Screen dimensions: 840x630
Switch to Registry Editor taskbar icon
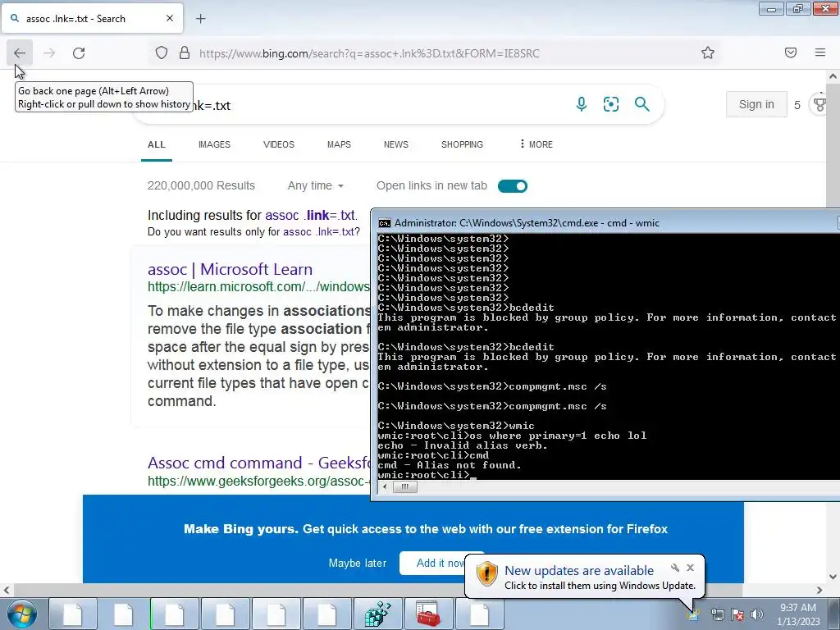click(377, 614)
